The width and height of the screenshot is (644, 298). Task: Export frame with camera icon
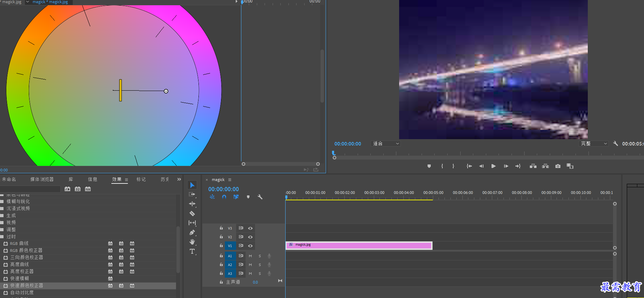point(558,166)
